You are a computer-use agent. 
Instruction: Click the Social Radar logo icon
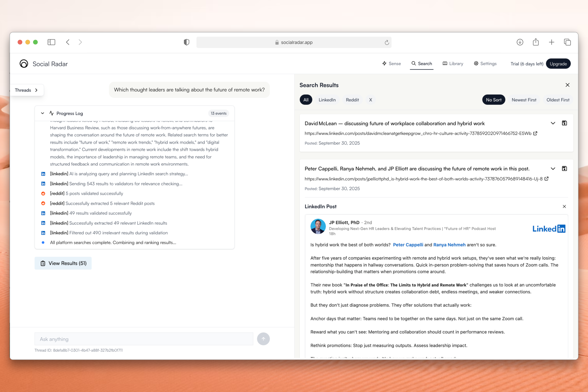[24, 64]
